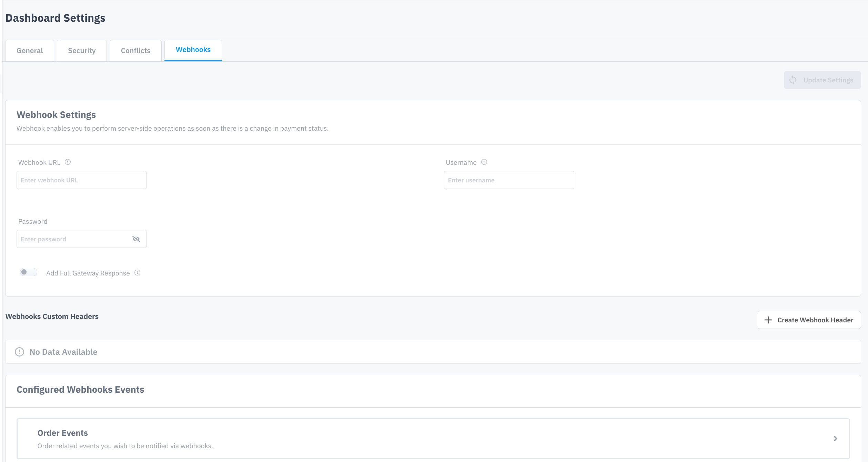Click the refresh icon on Update Settings

pos(793,80)
